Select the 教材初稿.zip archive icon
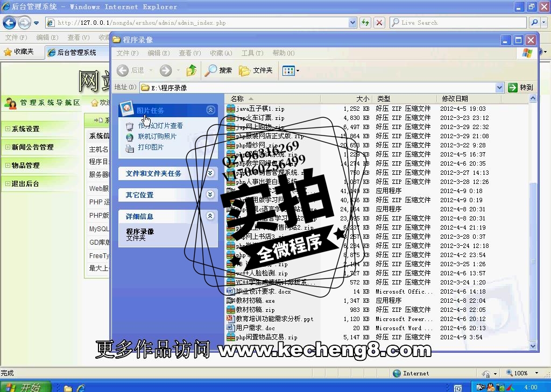This screenshot has width=551, height=392. 230,309
